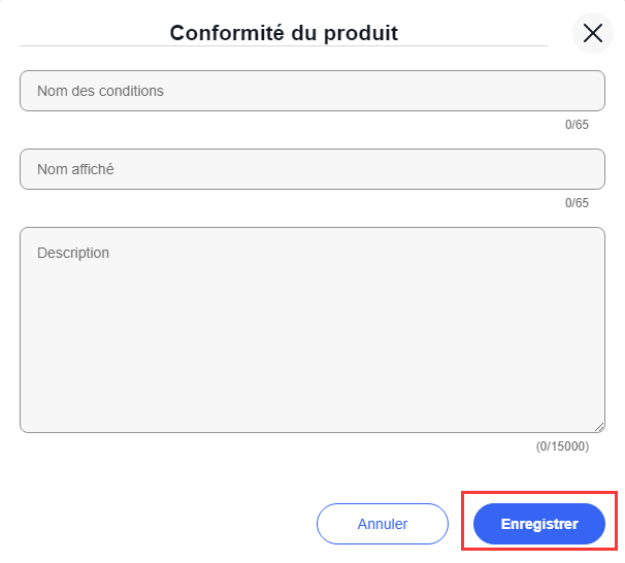Select the Nom affiché placeholder text
This screenshot has height=563, width=625.
[75, 170]
